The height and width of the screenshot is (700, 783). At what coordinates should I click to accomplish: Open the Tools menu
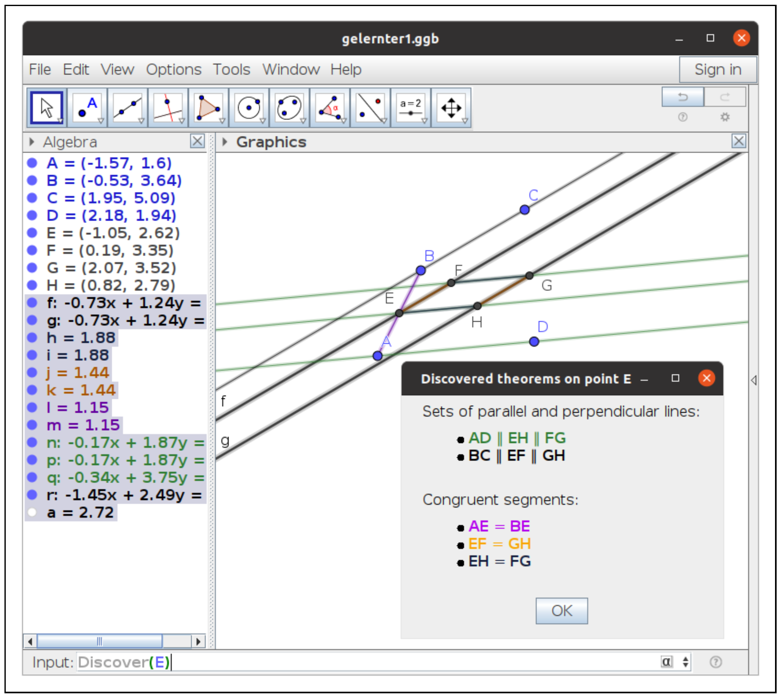click(232, 70)
